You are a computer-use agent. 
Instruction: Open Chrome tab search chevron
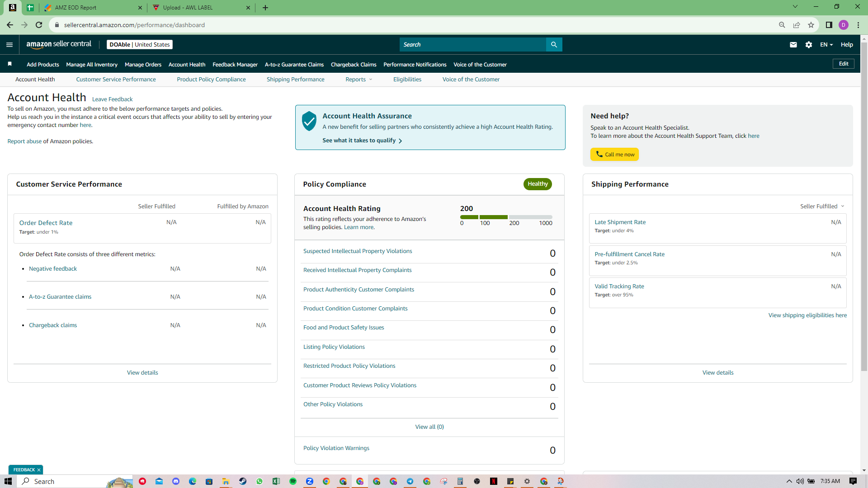(x=795, y=7)
